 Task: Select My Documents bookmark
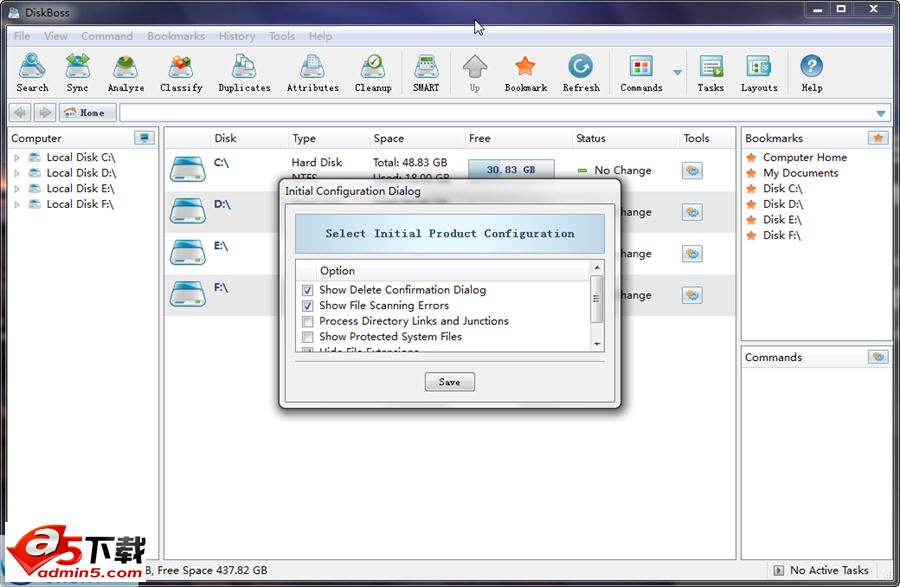point(800,173)
